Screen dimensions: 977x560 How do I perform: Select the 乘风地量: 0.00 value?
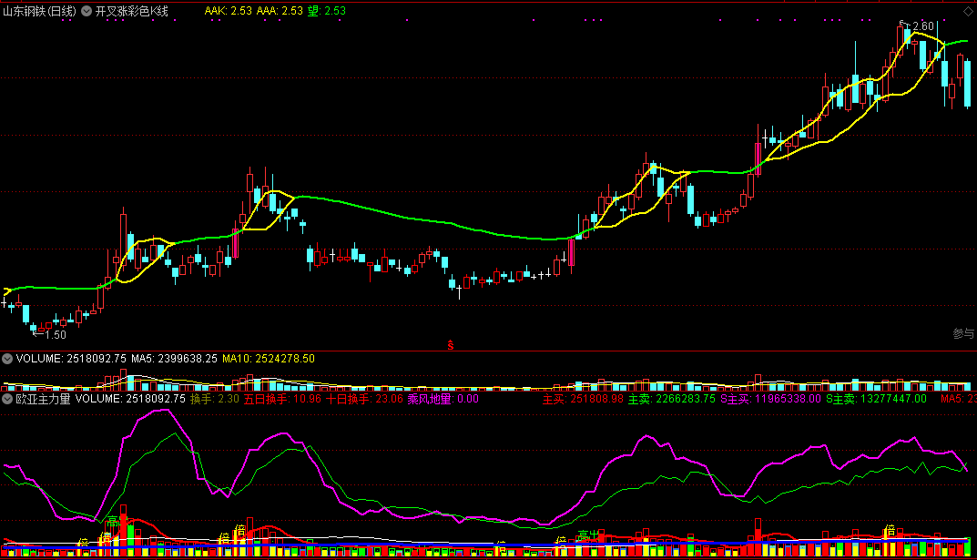coord(443,399)
